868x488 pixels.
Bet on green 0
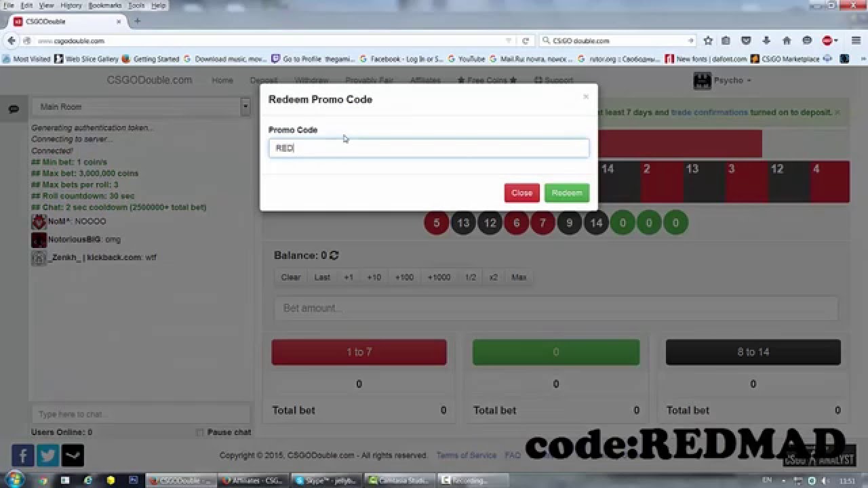pyautogui.click(x=556, y=352)
